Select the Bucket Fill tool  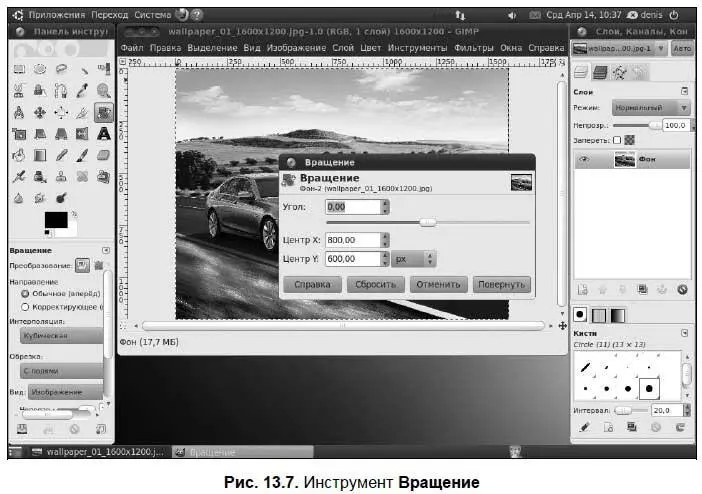click(x=19, y=155)
